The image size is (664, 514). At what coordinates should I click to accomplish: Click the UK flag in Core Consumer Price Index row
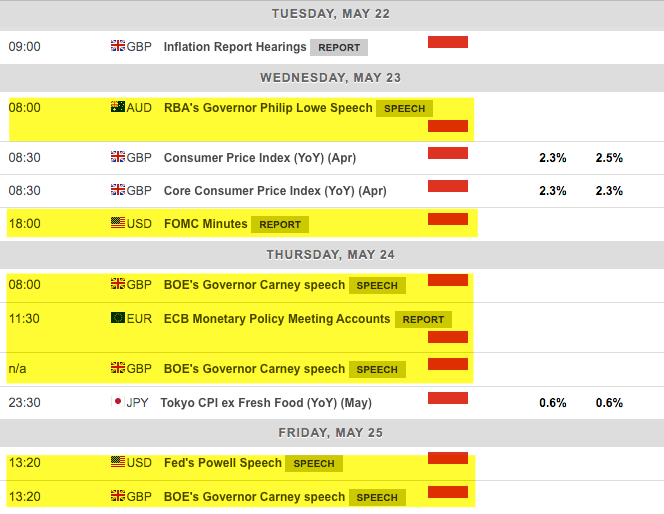pyautogui.click(x=117, y=190)
